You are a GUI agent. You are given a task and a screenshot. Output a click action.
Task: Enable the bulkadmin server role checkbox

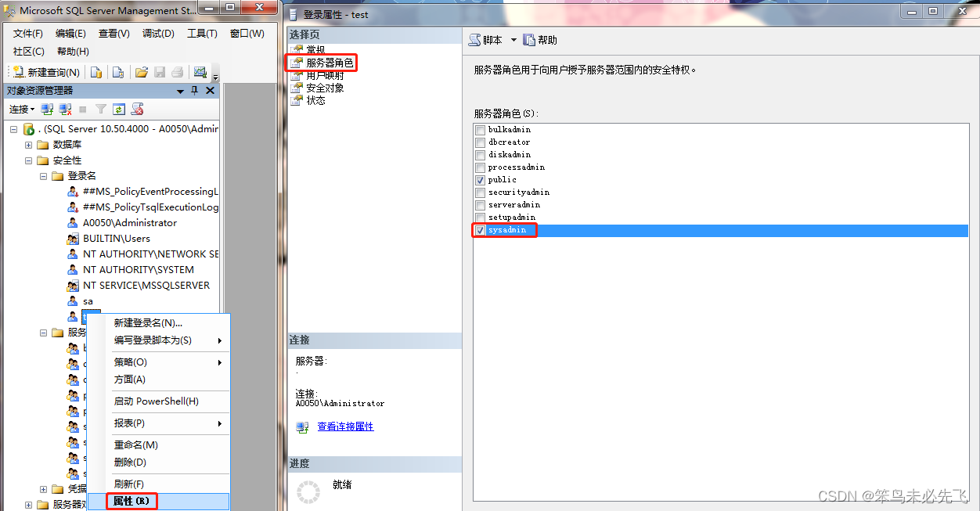tap(480, 130)
